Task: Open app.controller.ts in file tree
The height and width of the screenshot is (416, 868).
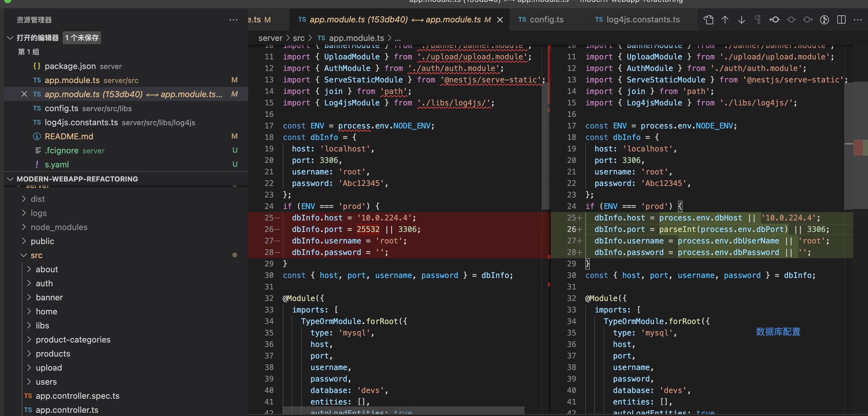Action: (67, 410)
